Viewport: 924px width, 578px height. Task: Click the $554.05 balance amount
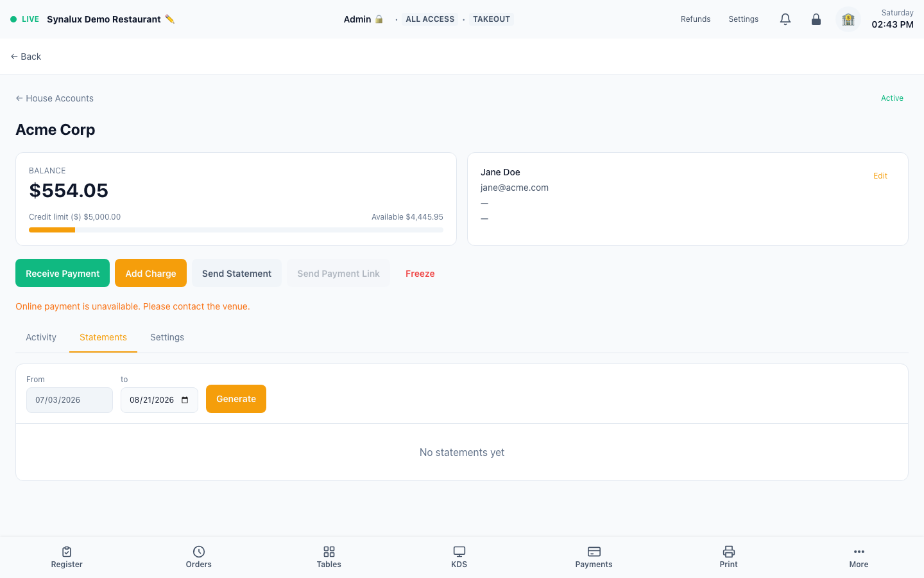pos(69,191)
